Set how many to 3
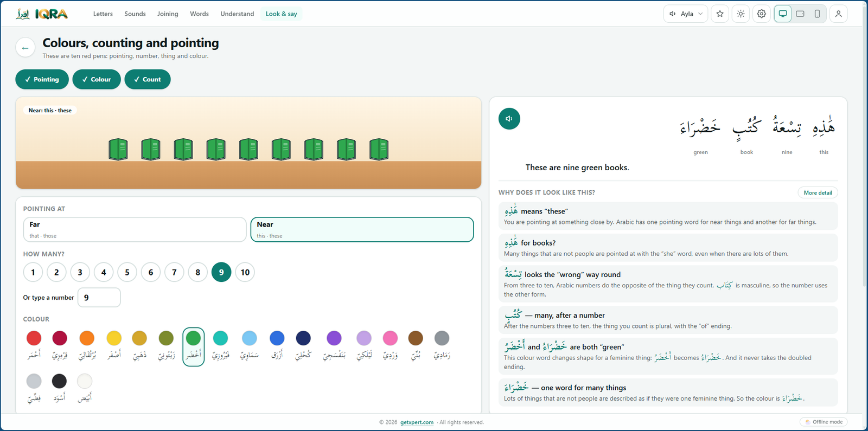The image size is (868, 431). click(80, 272)
